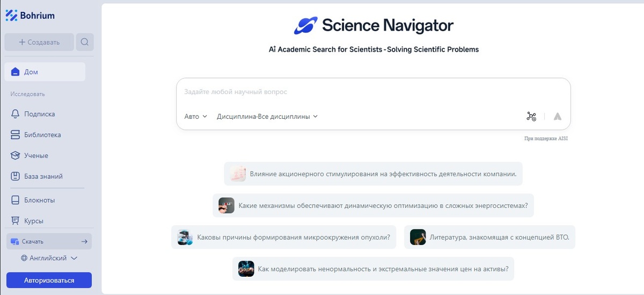Viewport: 644px width, 295px height.
Task: Open the Дисциплина-Все дисциплины dropdown
Action: [267, 116]
